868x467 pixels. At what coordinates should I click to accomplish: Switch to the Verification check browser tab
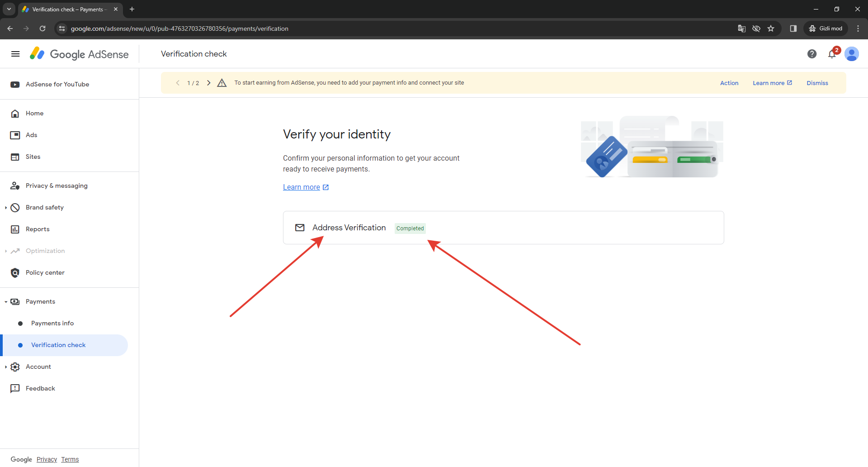[70, 10]
